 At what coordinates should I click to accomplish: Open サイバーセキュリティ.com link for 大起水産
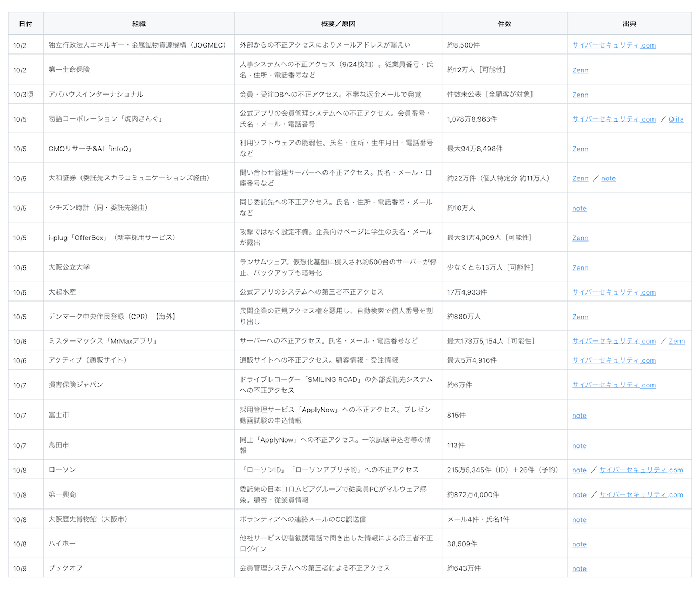point(614,292)
